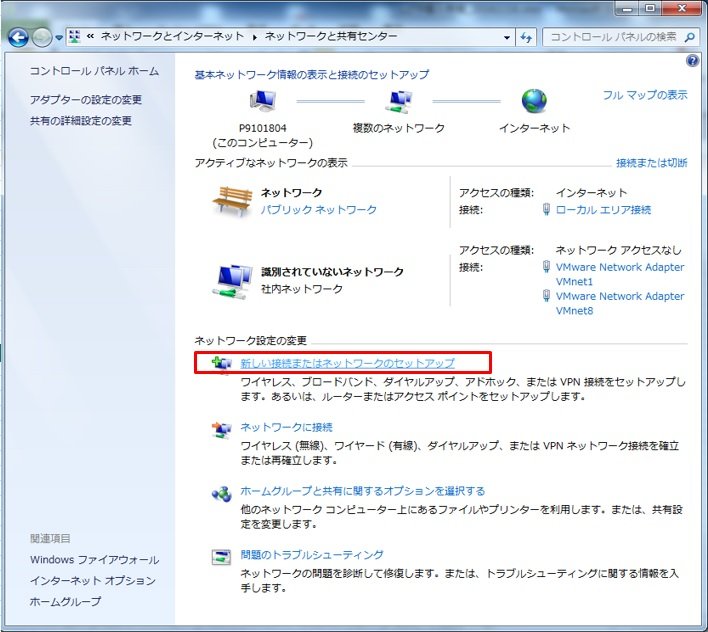Screen dimensions: 708x632
Task: Open アダプターの設定の変更 in the sidebar
Action: (86, 100)
